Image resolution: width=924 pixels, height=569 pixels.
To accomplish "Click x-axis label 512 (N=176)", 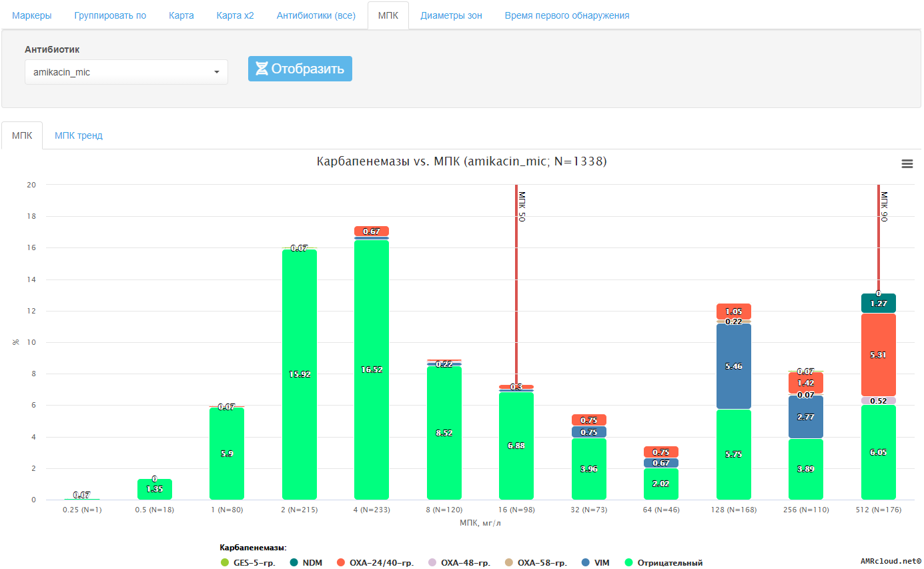I will (x=878, y=510).
